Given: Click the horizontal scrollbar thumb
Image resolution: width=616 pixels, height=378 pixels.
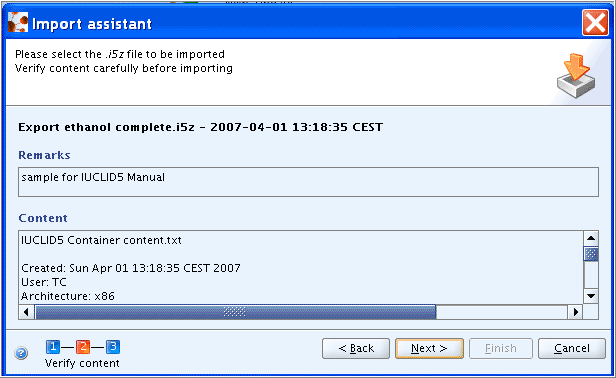Looking at the screenshot, I should coord(235,312).
